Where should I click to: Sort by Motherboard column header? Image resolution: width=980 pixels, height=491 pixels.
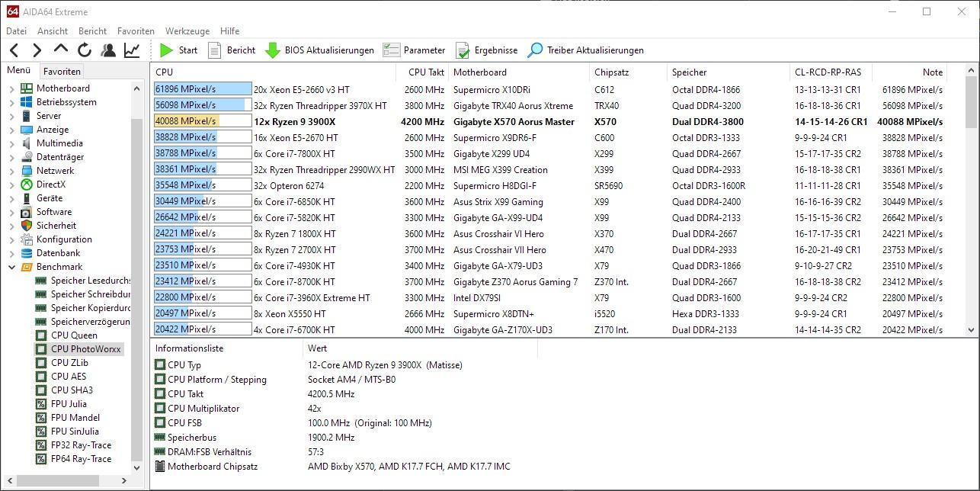point(519,72)
